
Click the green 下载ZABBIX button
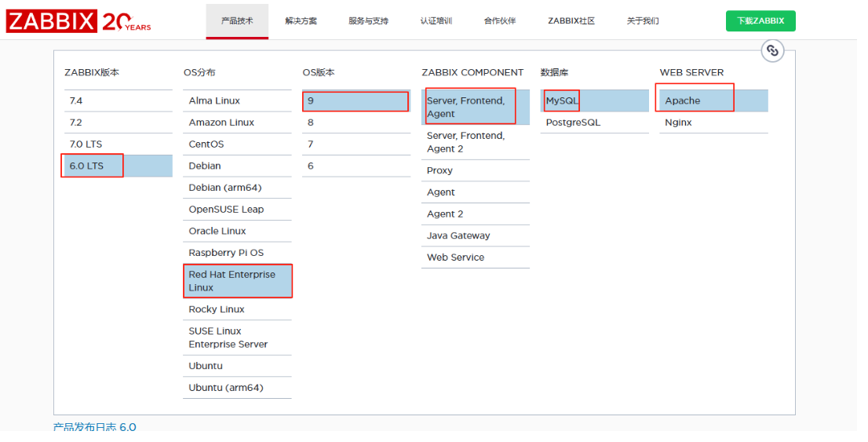[760, 21]
